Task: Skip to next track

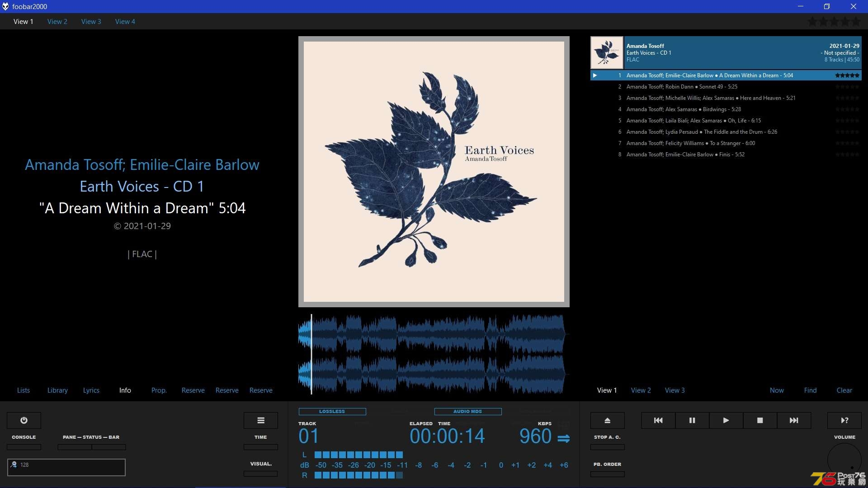Action: tap(794, 420)
